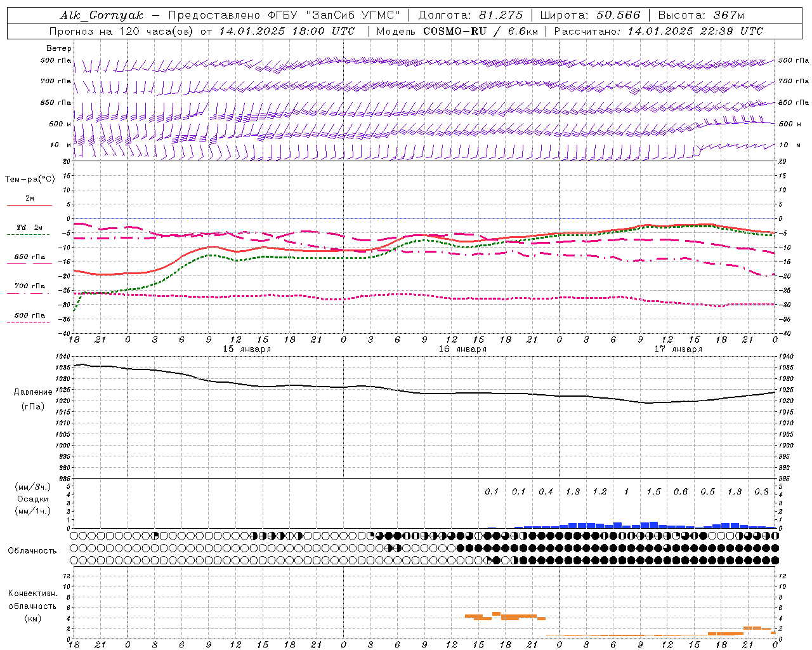
Task: Select the elevation text 'Высота: 367м'
Action: tap(702, 15)
